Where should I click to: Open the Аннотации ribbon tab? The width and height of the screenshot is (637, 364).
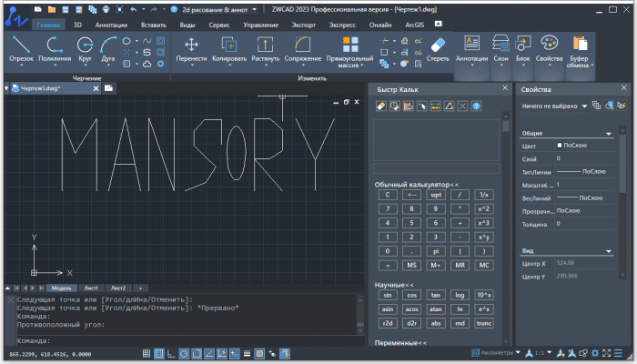111,25
